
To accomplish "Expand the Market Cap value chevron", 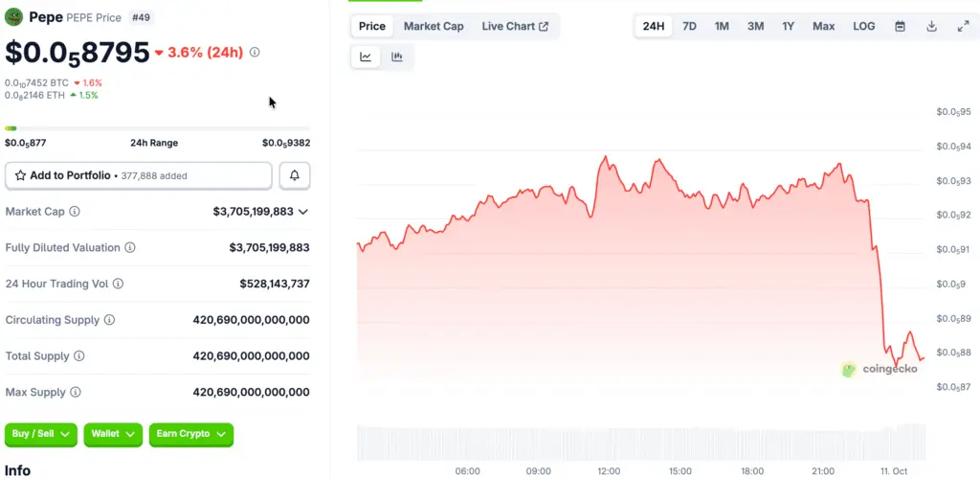I will coord(303,212).
